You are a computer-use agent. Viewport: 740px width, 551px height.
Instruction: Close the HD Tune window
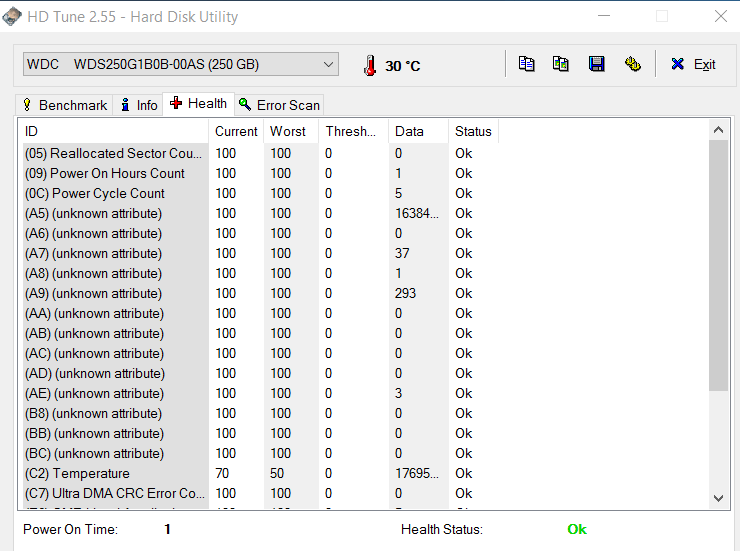click(x=721, y=16)
